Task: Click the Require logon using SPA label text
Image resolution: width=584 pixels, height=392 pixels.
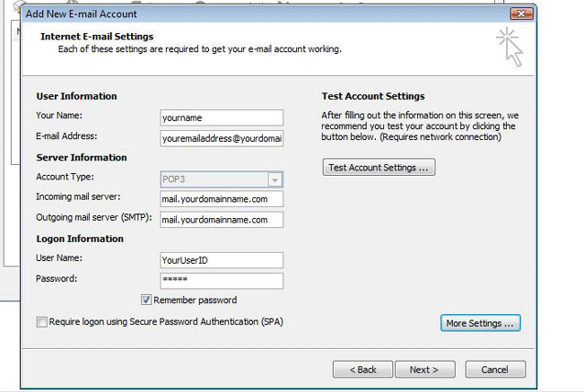Action: point(166,322)
